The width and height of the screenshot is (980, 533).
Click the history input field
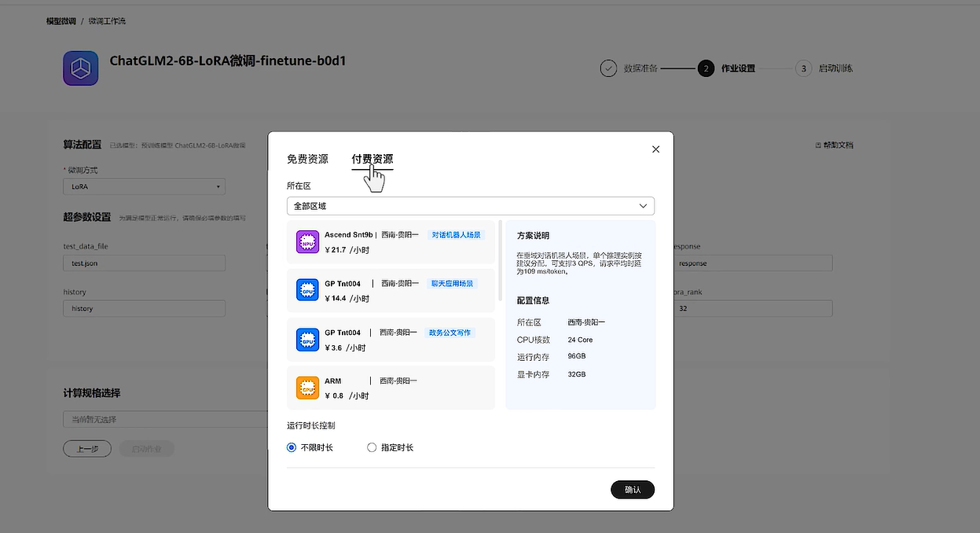coord(144,308)
